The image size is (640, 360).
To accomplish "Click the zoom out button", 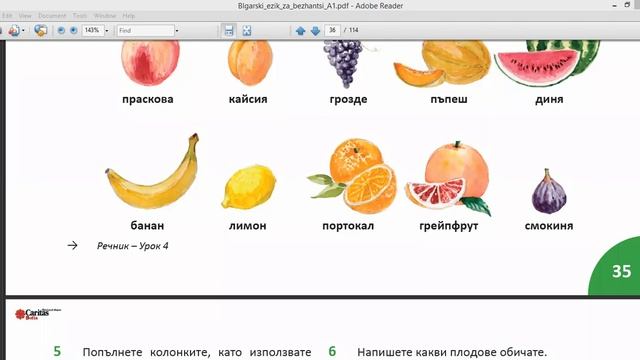I will click(61, 30).
